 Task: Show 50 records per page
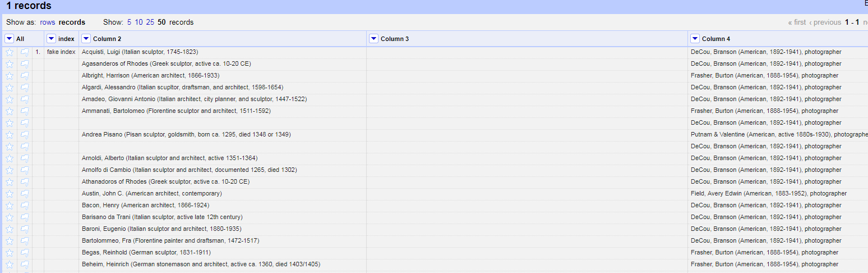(161, 22)
